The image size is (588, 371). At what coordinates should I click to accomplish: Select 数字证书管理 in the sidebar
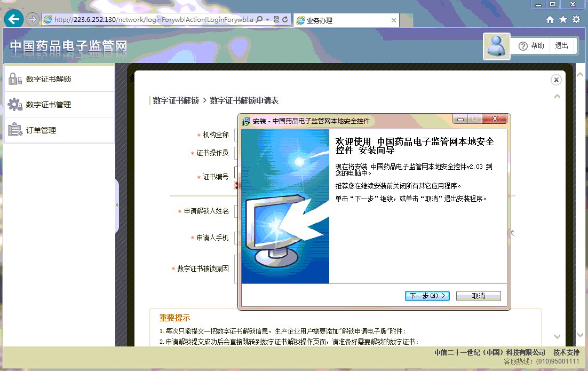click(49, 105)
